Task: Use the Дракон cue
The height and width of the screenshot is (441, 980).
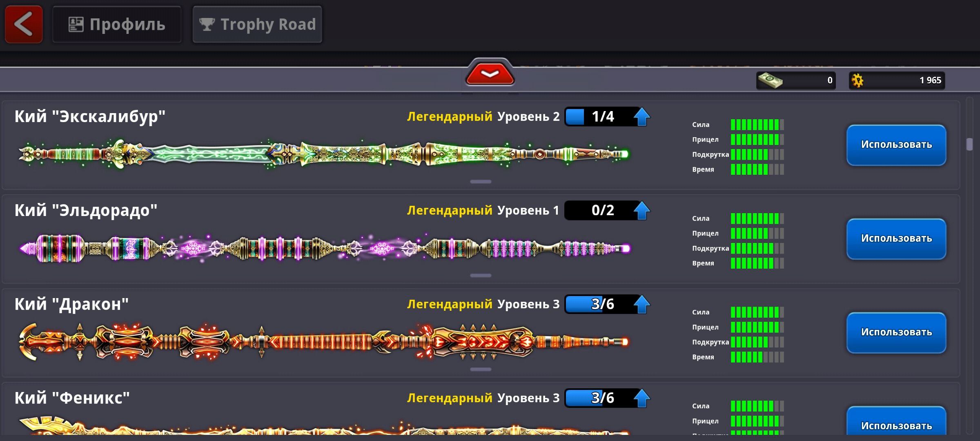Action: pyautogui.click(x=896, y=333)
